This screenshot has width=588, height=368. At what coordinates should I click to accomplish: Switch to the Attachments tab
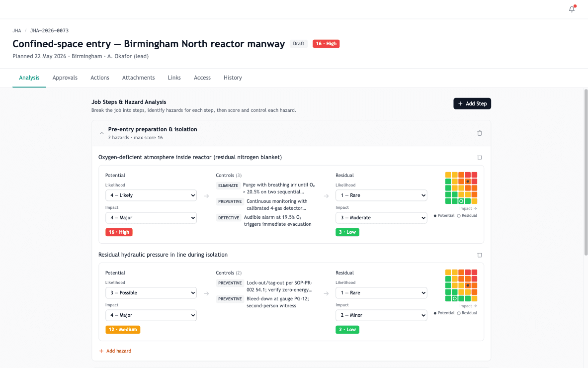click(x=138, y=78)
